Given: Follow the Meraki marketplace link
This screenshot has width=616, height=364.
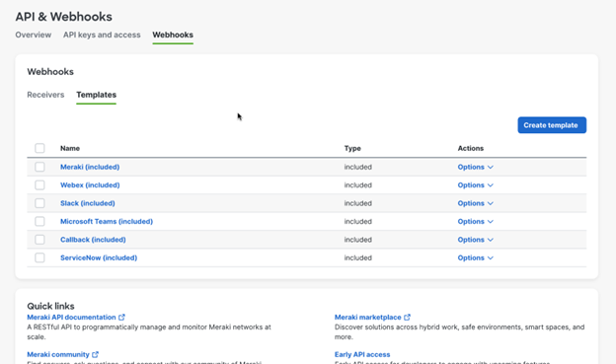Looking at the screenshot, I should coord(367,317).
